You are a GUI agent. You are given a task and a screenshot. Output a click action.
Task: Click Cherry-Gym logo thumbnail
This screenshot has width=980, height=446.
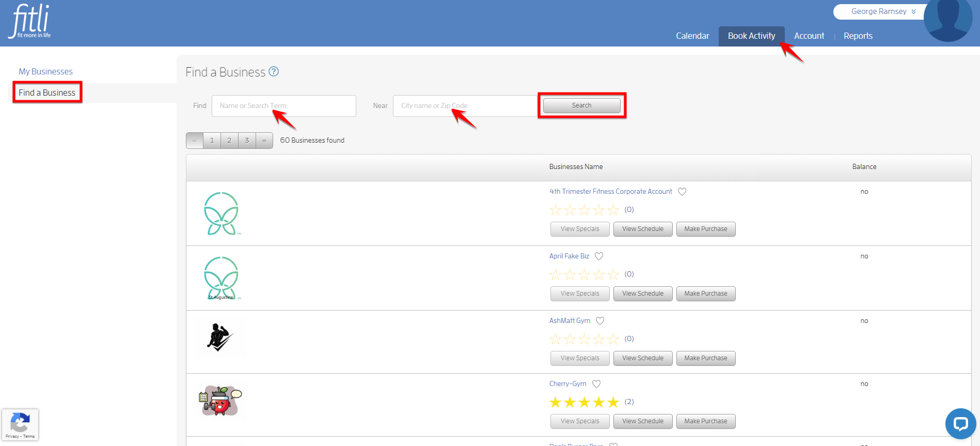click(x=220, y=401)
